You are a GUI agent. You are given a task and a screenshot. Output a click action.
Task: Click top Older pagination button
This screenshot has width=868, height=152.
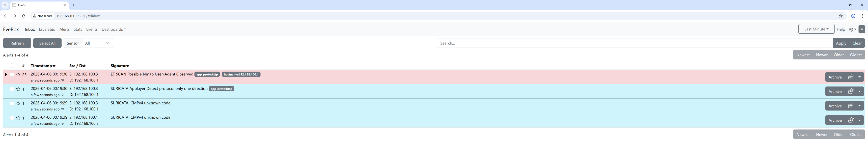(x=839, y=55)
